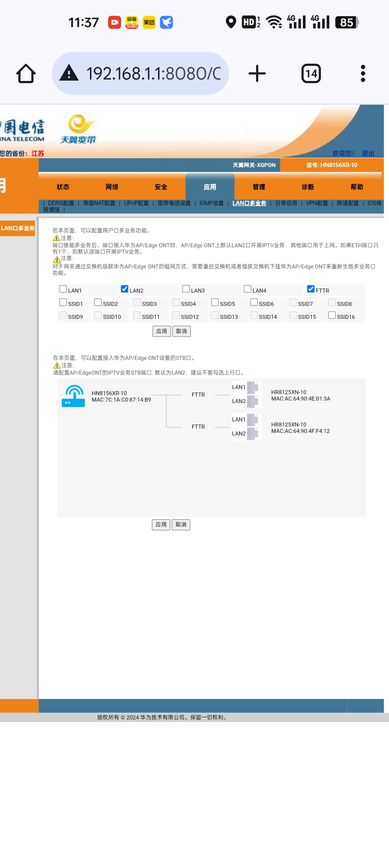Tap the Wi-Fi status icon
The height and width of the screenshot is (868, 389).
(274, 22)
